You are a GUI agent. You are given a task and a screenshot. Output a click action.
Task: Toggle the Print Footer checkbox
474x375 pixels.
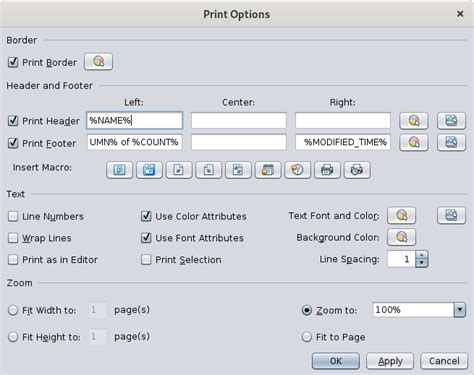pos(13,143)
